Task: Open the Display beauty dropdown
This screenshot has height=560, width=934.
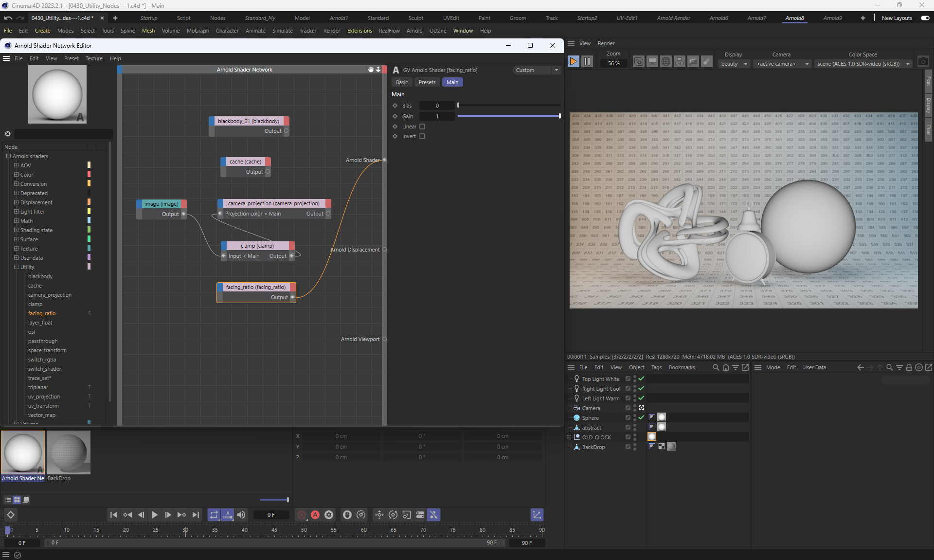Action: [x=734, y=64]
